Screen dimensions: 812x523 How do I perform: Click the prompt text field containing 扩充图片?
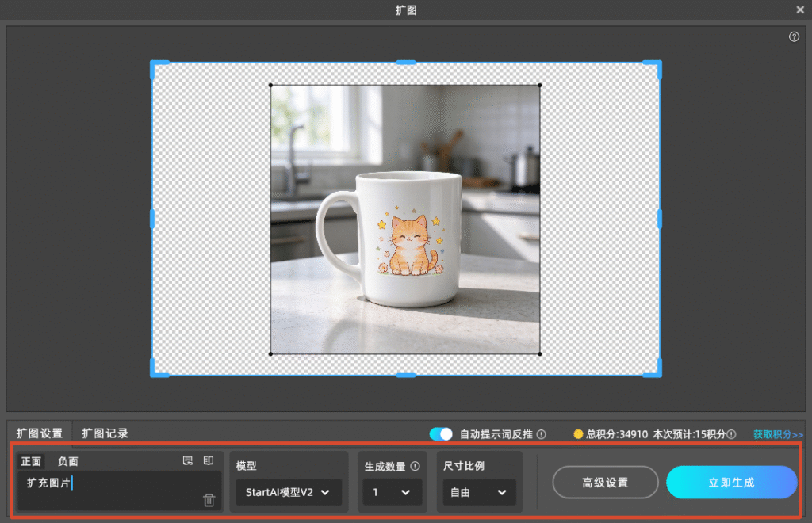pos(121,490)
